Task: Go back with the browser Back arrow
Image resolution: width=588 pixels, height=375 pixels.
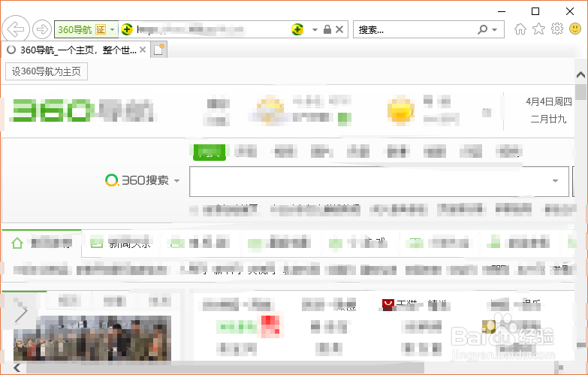Action: [x=16, y=29]
